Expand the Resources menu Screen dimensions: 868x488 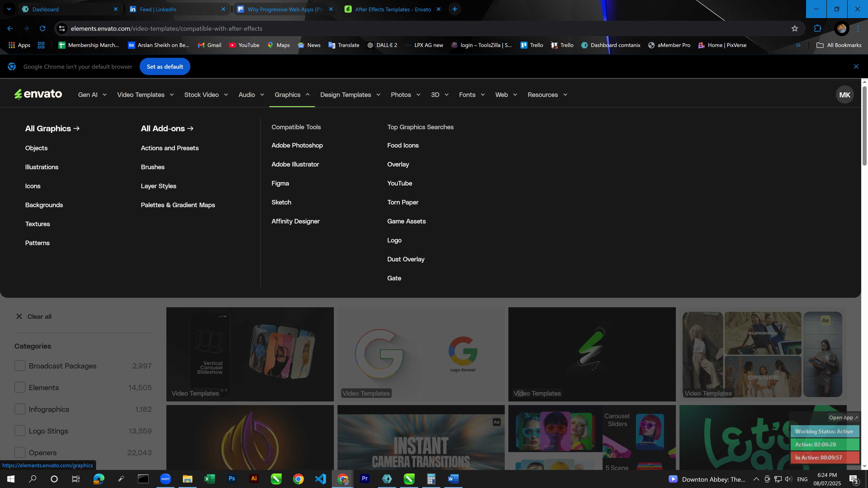(547, 95)
